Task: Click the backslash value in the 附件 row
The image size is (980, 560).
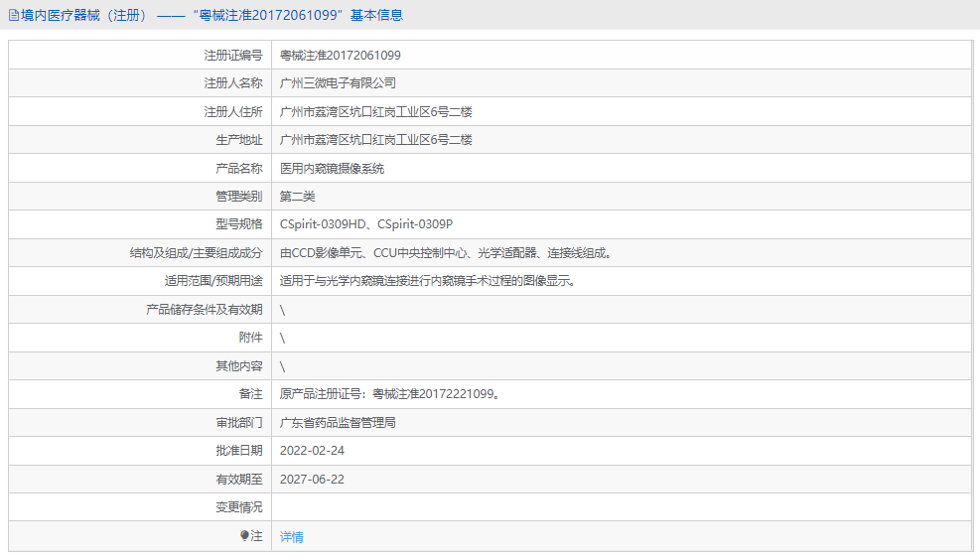Action: tap(283, 339)
